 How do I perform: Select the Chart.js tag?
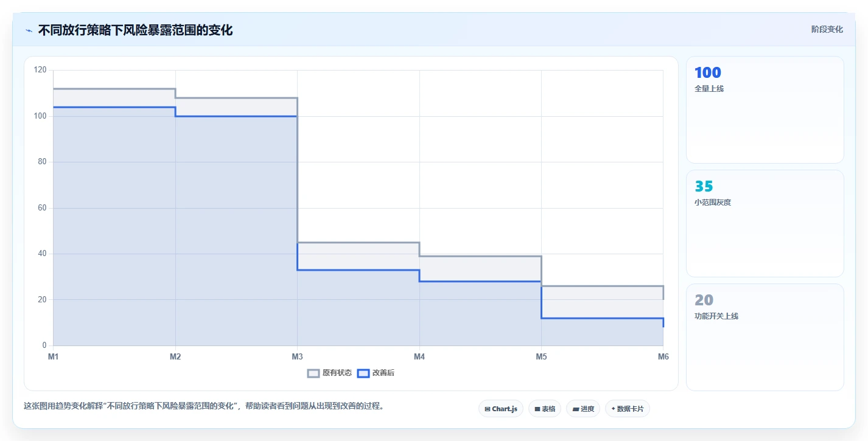click(x=501, y=409)
